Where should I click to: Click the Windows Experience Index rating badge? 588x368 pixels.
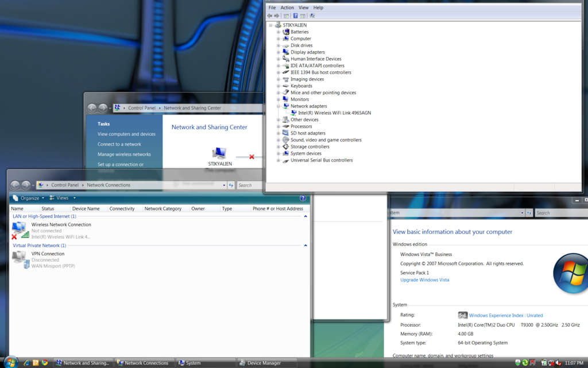462,315
